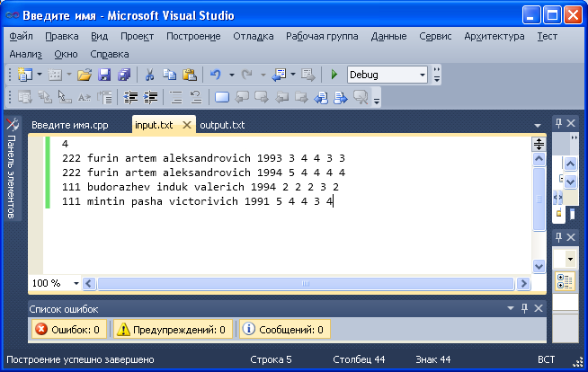Click the first line containing 4
The height and width of the screenshot is (372, 588).
point(65,144)
